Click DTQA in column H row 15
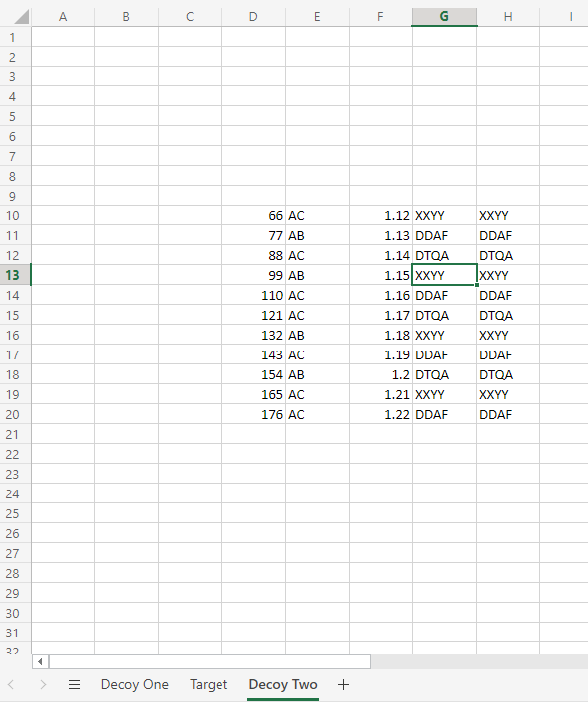Image resolution: width=588 pixels, height=702 pixels. coord(509,315)
